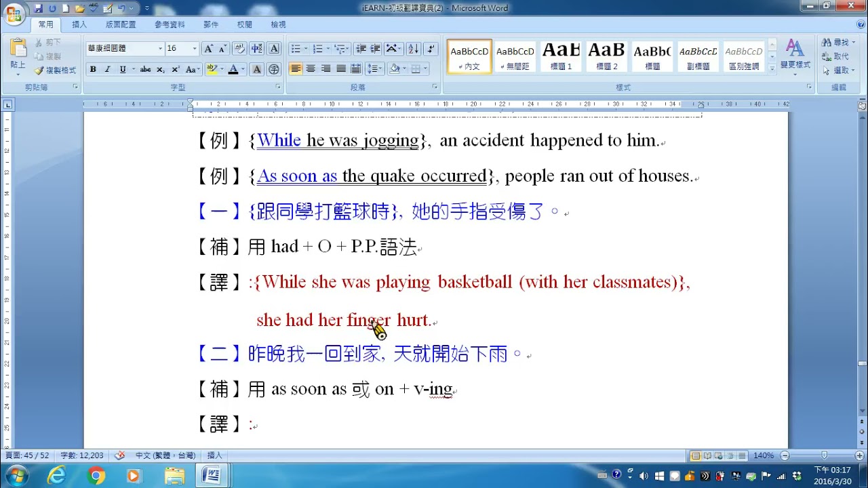This screenshot has height=488, width=868.
Task: Click the Undo arrow in the quick access toolbar
Action: click(x=121, y=9)
